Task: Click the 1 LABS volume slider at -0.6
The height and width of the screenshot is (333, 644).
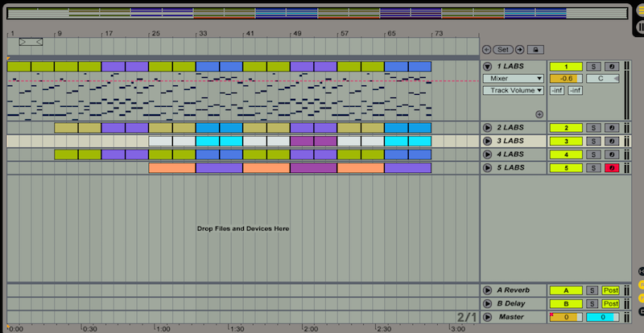Action: (566, 79)
